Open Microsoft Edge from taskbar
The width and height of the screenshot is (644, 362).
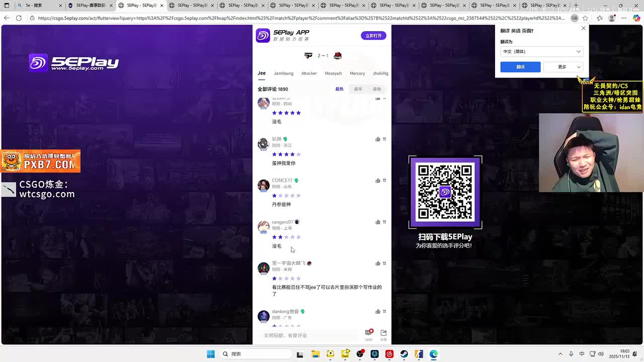tap(434, 354)
